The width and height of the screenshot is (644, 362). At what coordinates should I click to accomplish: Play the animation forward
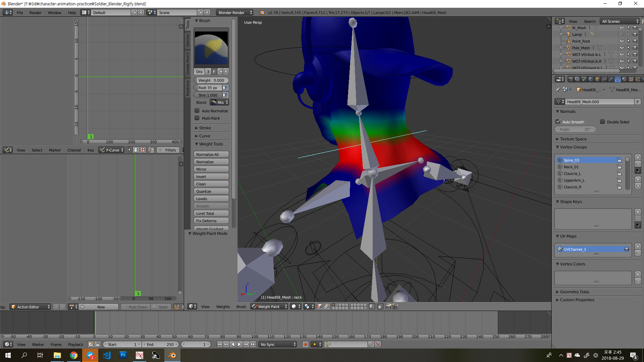(x=239, y=344)
